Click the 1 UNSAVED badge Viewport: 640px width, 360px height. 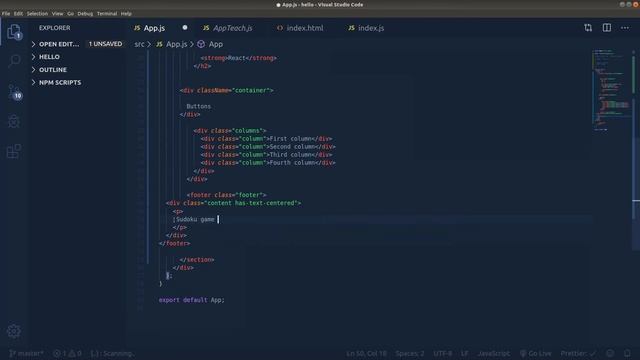coord(105,44)
